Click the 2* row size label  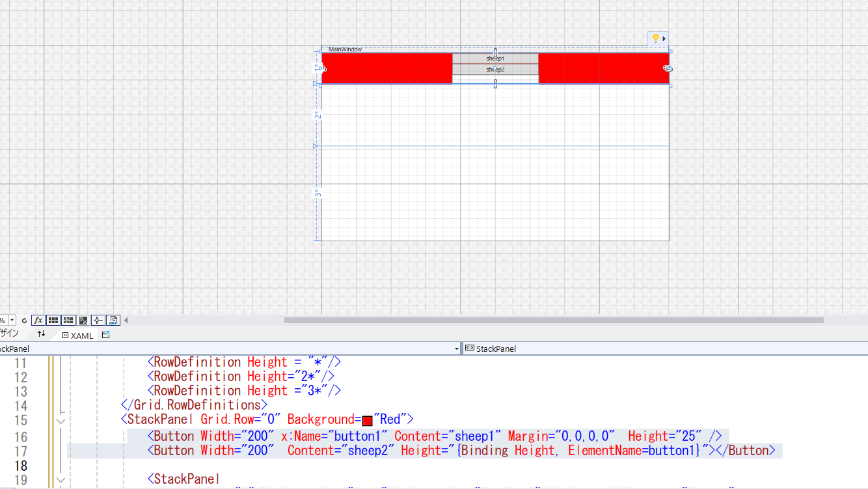(317, 115)
